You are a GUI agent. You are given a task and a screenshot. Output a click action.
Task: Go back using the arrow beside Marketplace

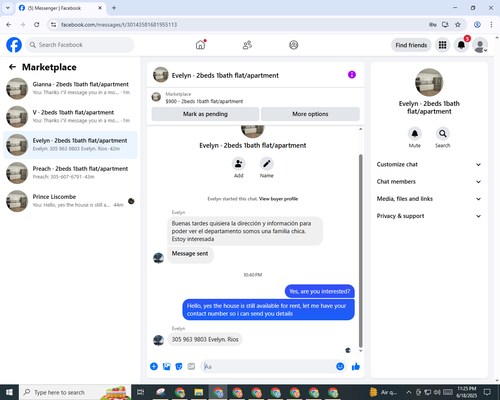(x=12, y=67)
